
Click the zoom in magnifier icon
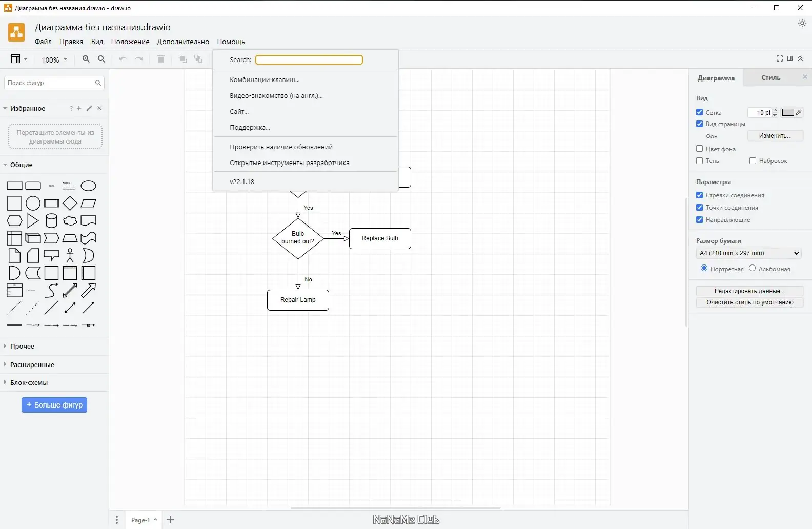[x=86, y=59]
